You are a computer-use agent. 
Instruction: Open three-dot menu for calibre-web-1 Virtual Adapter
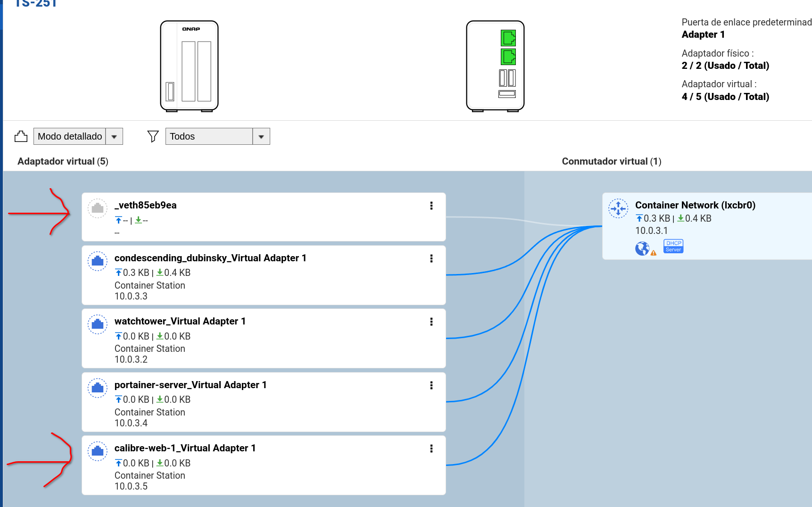[431, 449]
